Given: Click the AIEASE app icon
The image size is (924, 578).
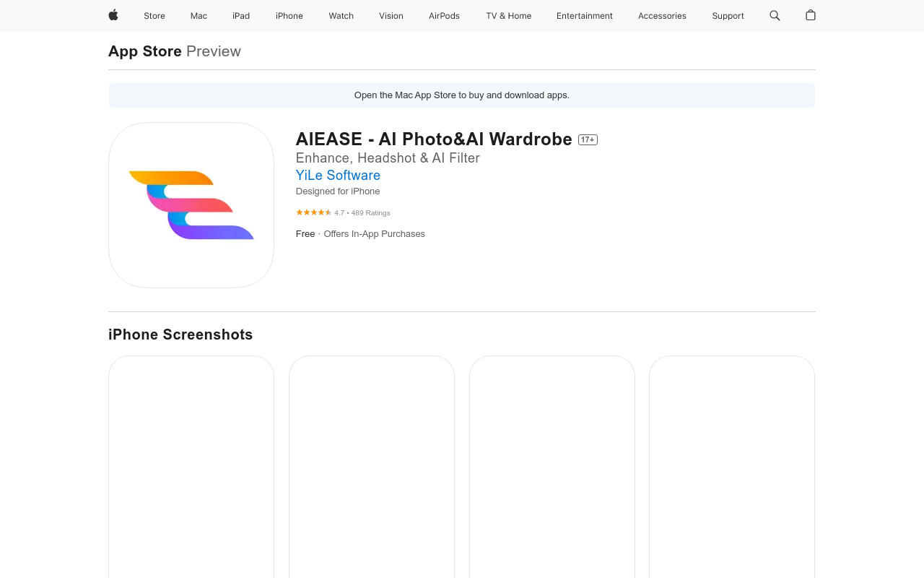Looking at the screenshot, I should point(191,205).
